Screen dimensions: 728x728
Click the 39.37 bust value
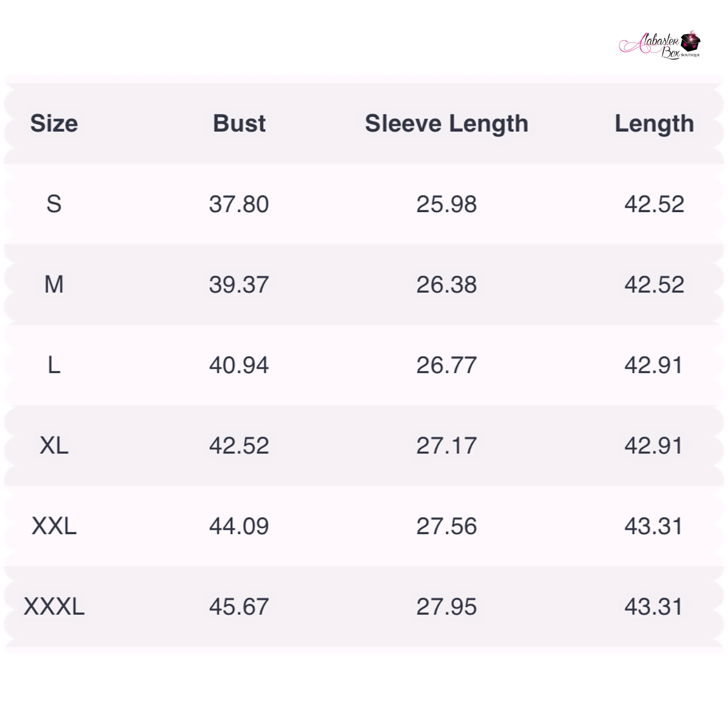tap(239, 284)
